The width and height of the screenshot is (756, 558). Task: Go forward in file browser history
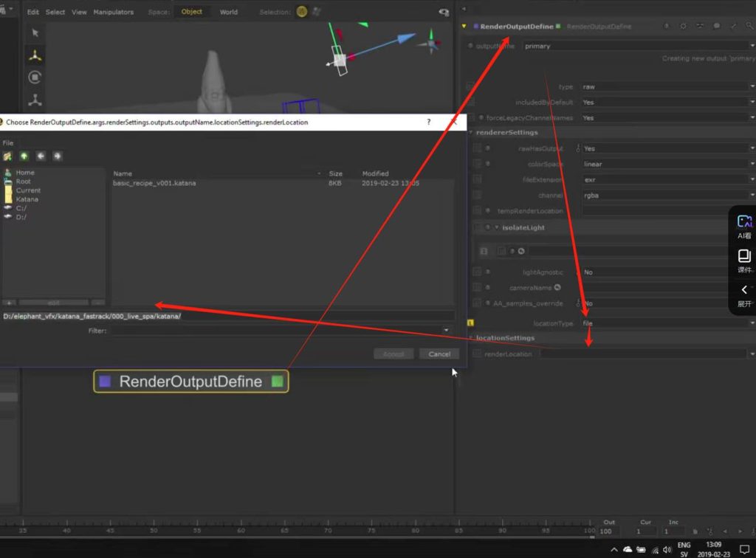57,156
